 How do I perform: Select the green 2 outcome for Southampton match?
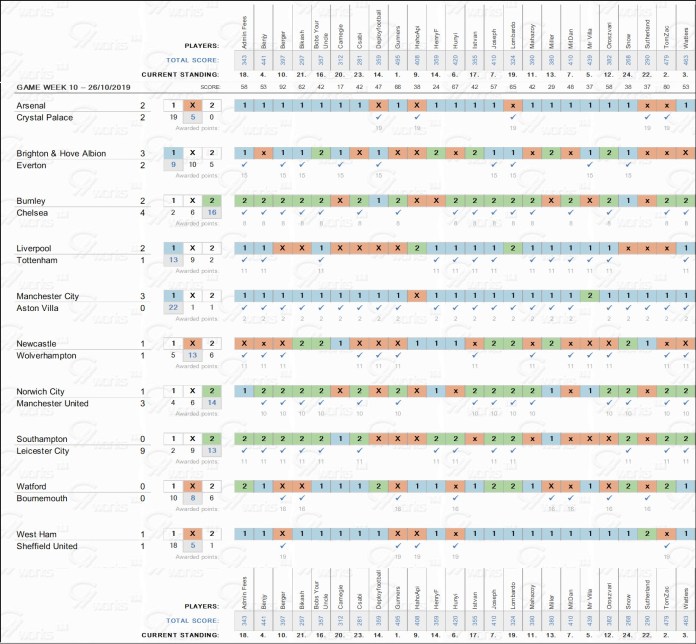[x=211, y=439]
